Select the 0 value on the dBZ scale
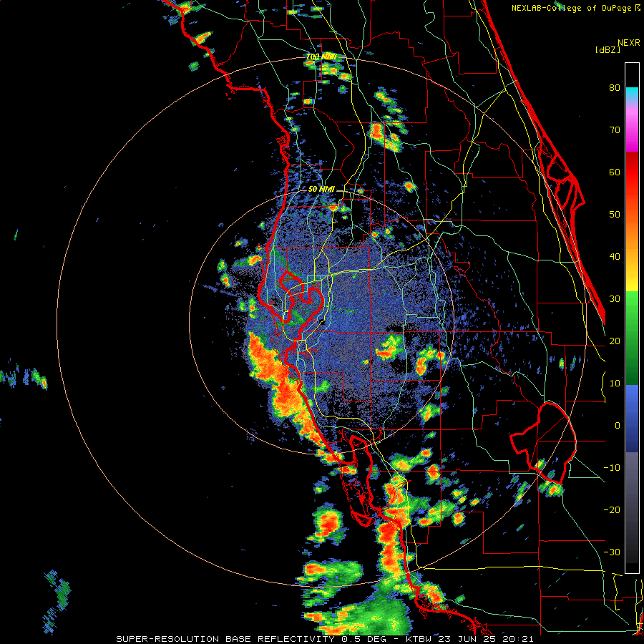The width and height of the screenshot is (644, 644). (x=618, y=426)
